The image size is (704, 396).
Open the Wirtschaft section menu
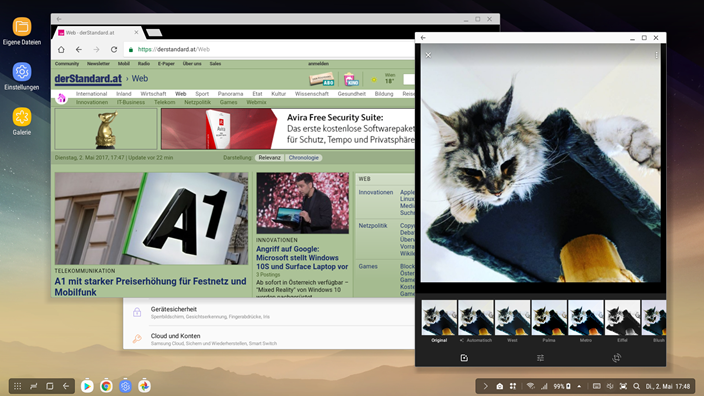(x=153, y=94)
